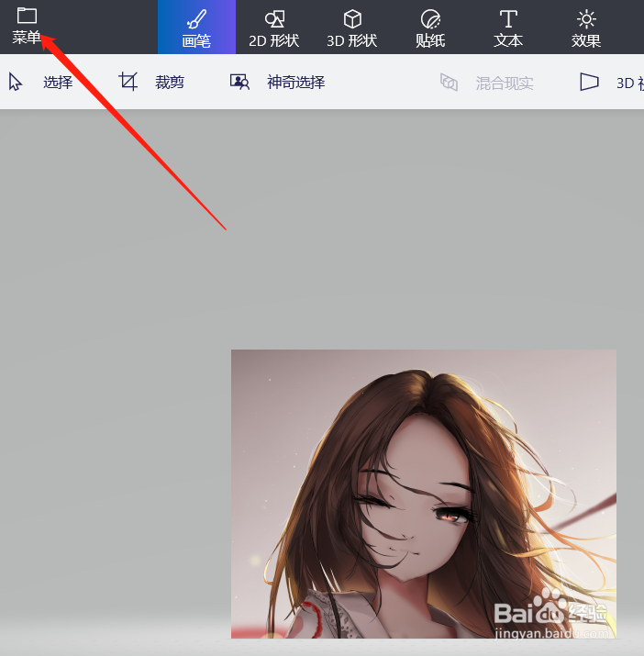Click the 混合现实 mixed reality icon
This screenshot has height=656, width=644.
449,82
